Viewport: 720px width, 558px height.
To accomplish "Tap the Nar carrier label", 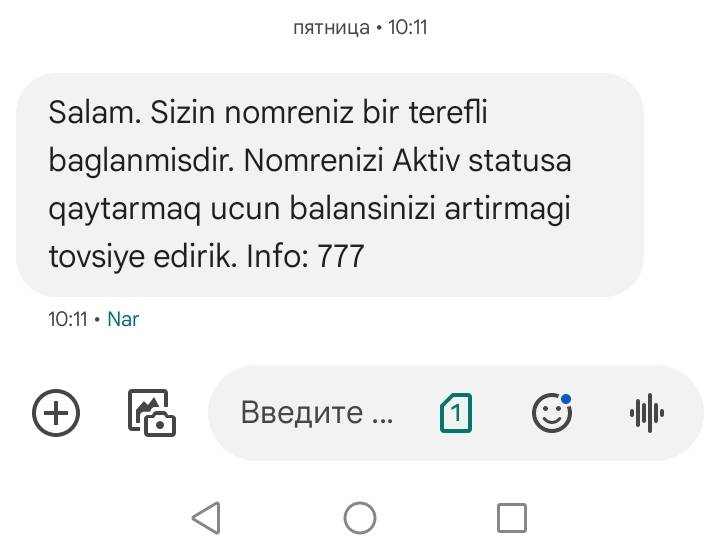I will 123,319.
